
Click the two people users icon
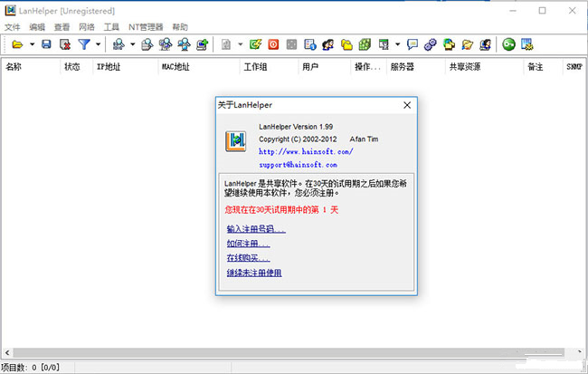pyautogui.click(x=328, y=44)
